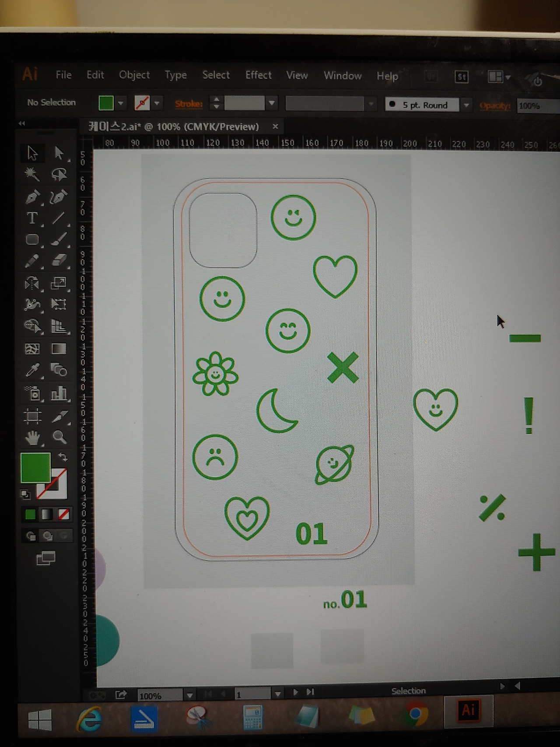Open the View menu
The width and height of the screenshot is (560, 747).
297,75
